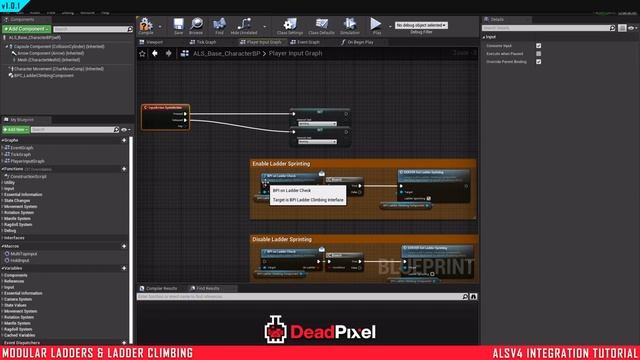Open the Details property matrix grid icon
The width and height of the screenshot is (640, 360).
tap(622, 28)
